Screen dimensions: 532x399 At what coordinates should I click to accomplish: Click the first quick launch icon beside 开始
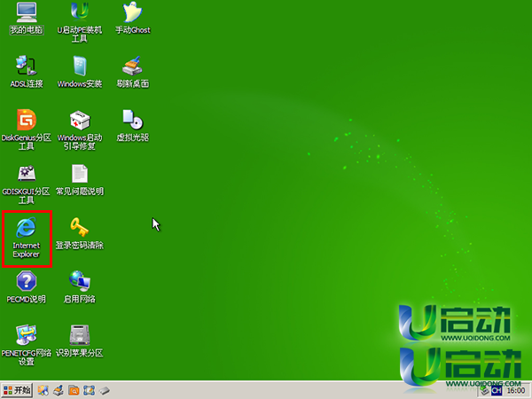click(x=43, y=390)
